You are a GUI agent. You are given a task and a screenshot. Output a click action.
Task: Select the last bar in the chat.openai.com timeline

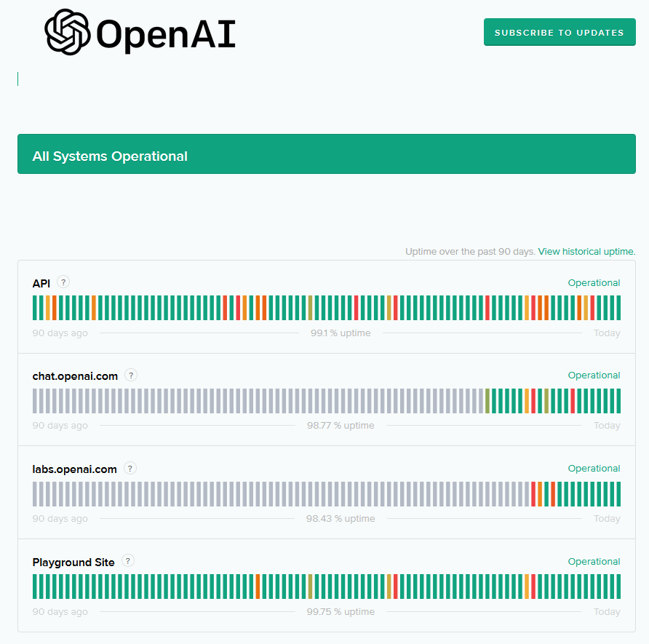point(618,401)
